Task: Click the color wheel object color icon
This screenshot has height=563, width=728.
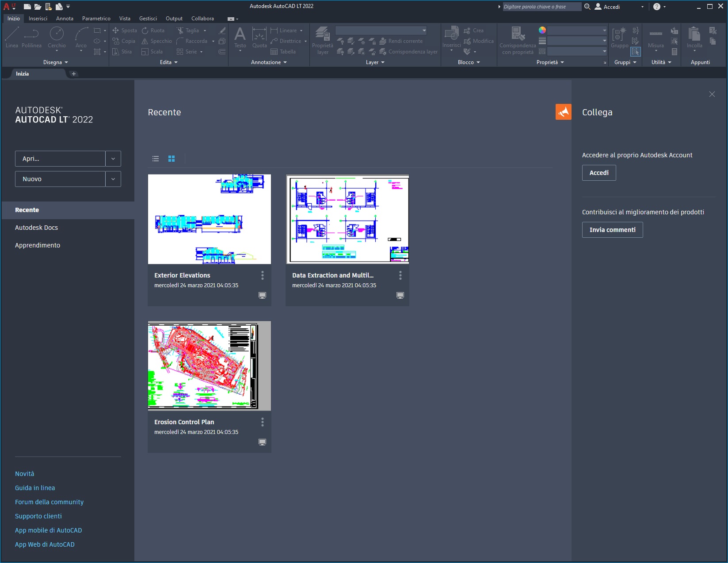Action: click(542, 30)
